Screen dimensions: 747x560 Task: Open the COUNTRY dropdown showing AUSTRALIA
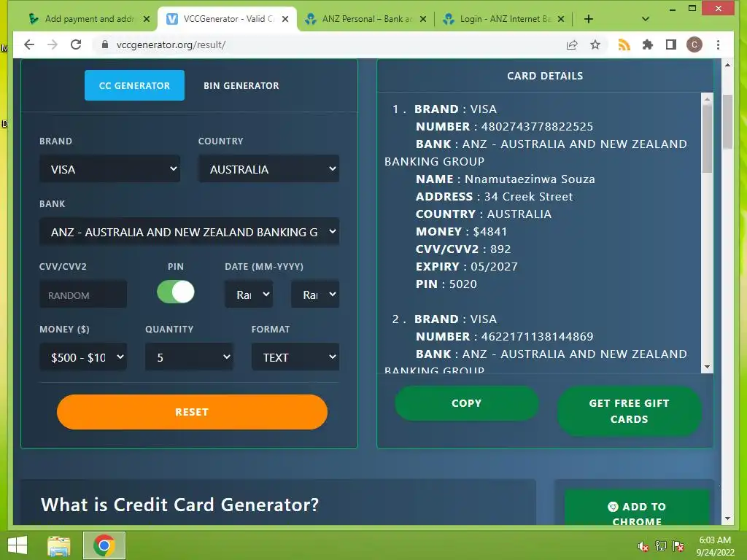(x=268, y=169)
